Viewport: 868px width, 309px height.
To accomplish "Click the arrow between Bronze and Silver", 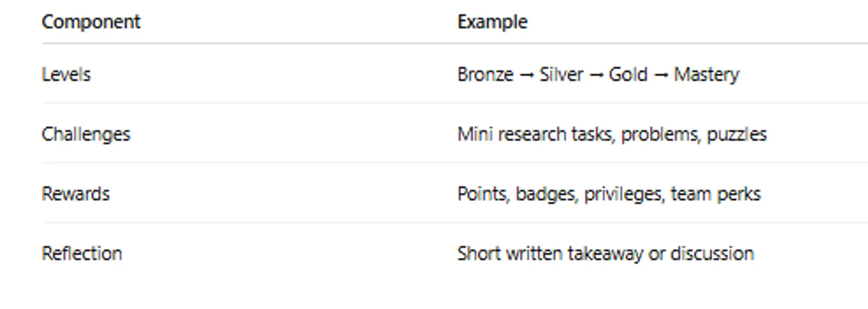I will tap(526, 75).
